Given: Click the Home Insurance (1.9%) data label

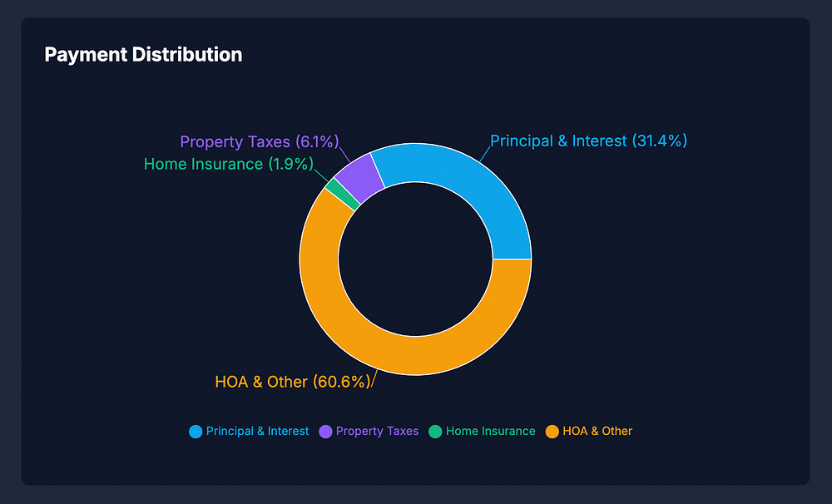Looking at the screenshot, I should click(x=228, y=164).
